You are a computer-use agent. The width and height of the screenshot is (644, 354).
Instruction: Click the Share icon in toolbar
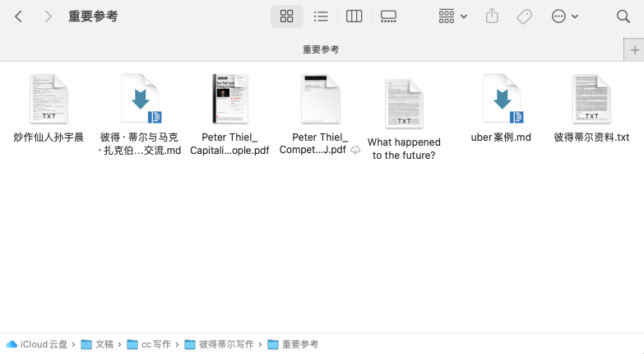coord(492,16)
